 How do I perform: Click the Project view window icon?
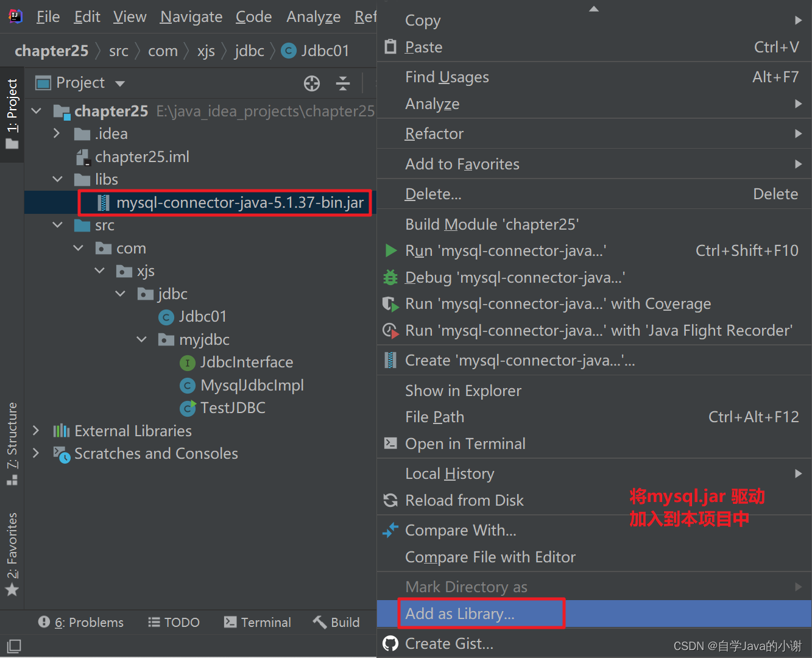[43, 83]
